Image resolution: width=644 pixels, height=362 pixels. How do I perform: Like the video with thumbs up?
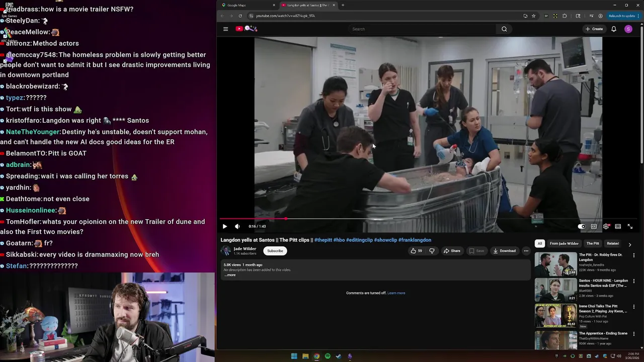[x=416, y=251]
